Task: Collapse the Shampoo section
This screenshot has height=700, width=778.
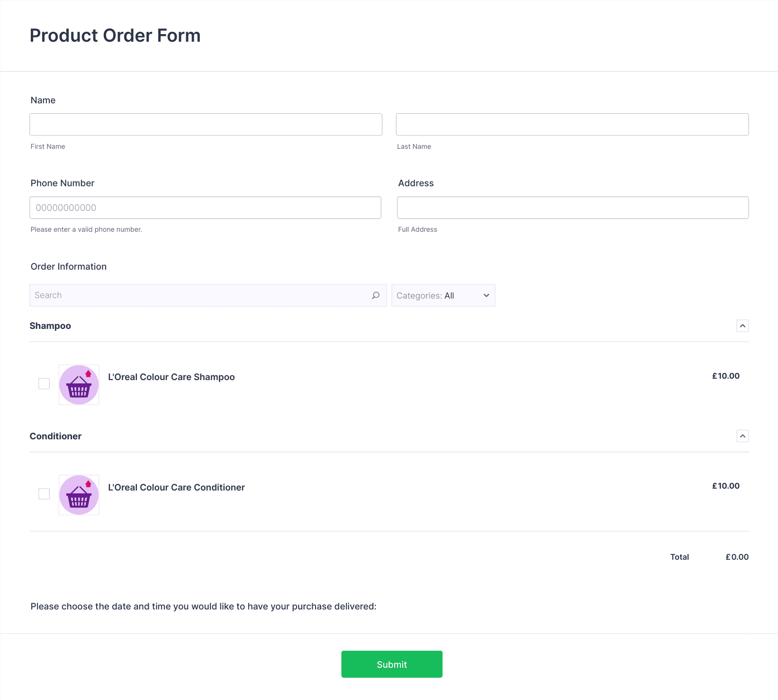Action: 742,326
